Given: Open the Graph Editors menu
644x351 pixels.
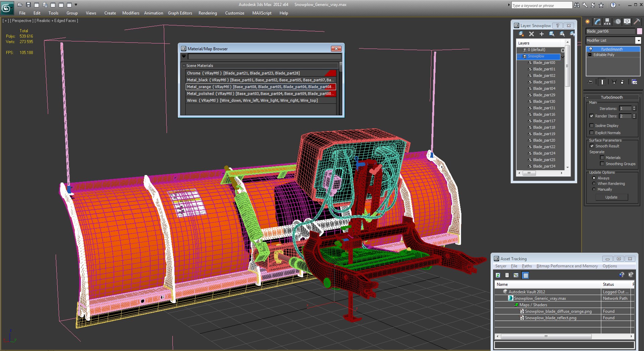Looking at the screenshot, I should pos(180,13).
